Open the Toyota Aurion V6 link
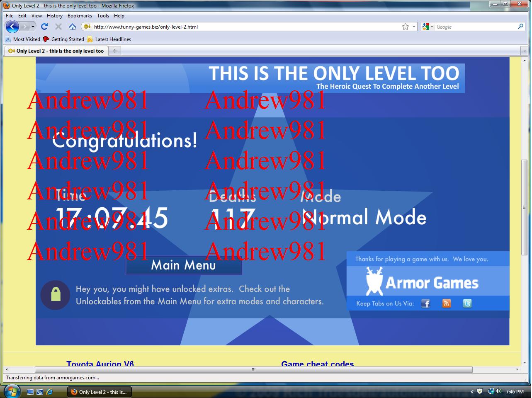 tap(100, 364)
